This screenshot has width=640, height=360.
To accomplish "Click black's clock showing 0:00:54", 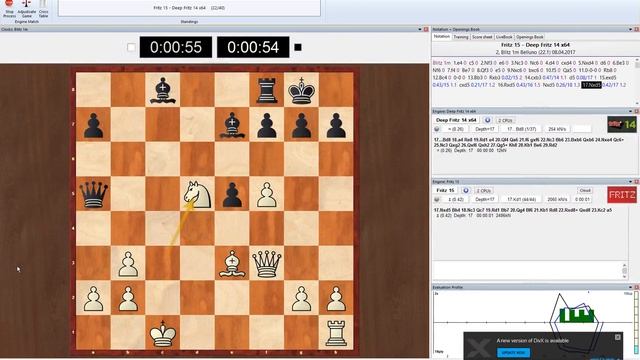I will 253,47.
